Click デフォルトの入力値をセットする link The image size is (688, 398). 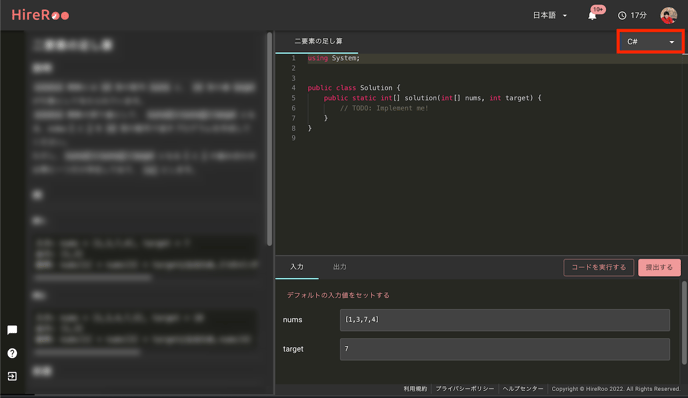pyautogui.click(x=338, y=295)
